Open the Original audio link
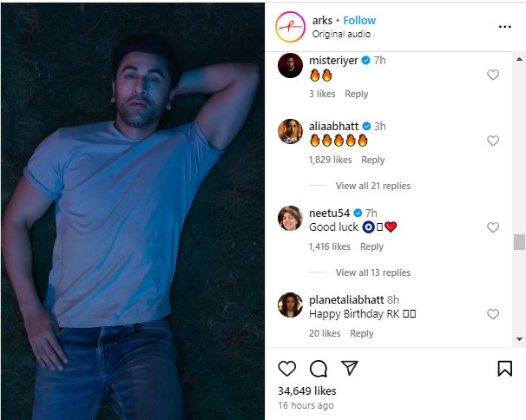Viewport: 526px width, 420px height. pos(341,34)
